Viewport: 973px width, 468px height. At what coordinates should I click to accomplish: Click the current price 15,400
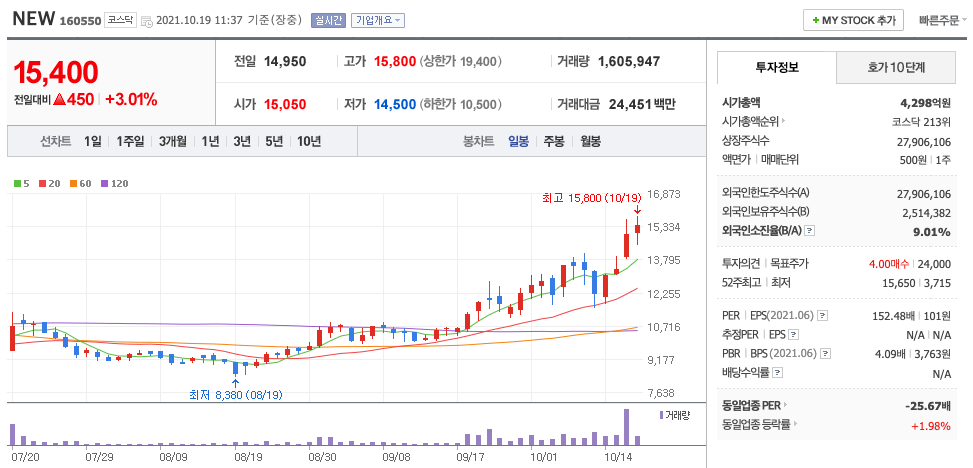56,73
